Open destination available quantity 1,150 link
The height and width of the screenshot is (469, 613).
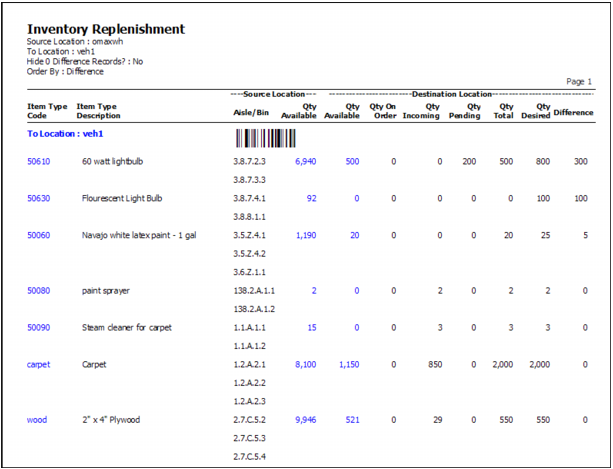click(348, 365)
